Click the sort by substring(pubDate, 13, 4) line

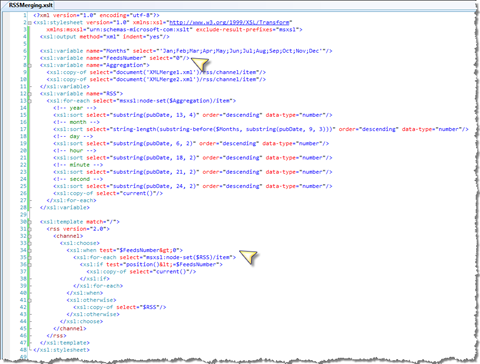point(193,115)
